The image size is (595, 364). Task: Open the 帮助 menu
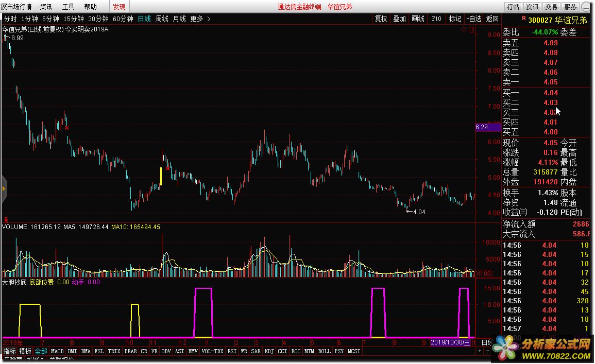[90, 7]
